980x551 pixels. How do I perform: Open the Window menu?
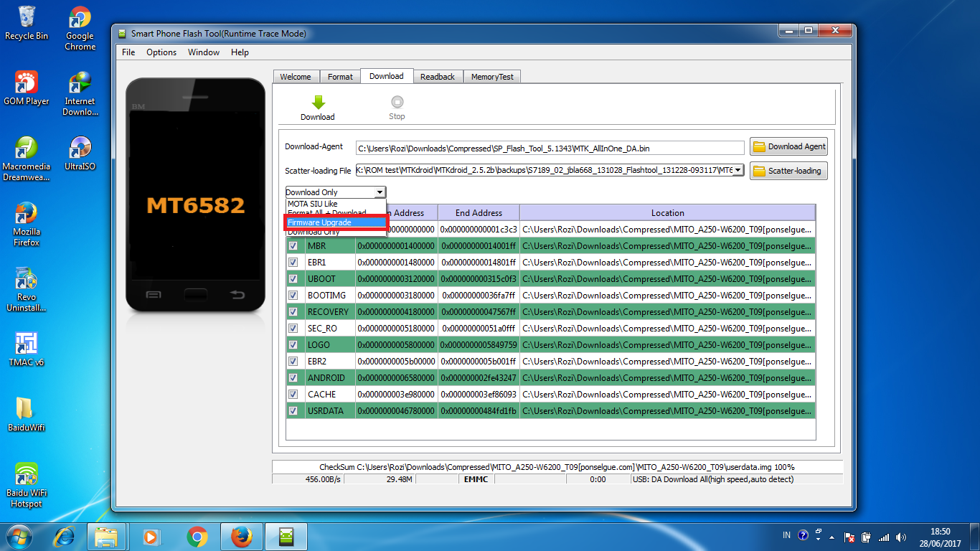pos(204,52)
